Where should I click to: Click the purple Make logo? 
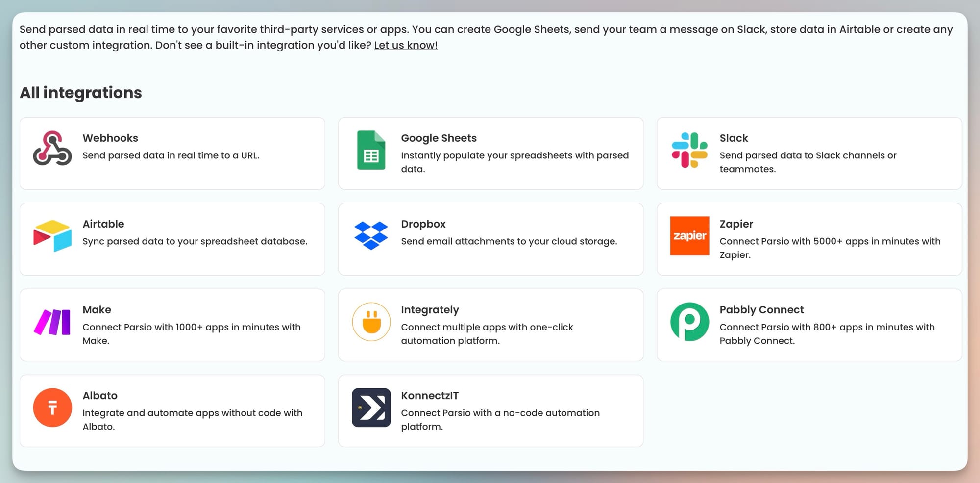click(x=52, y=322)
